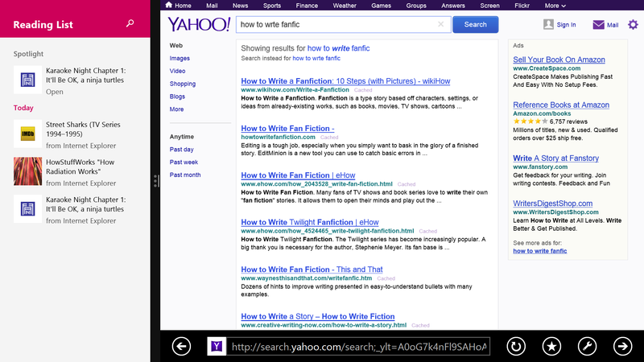
Task: Open 'Reference Books at Amazon' ad
Action: [x=561, y=105]
